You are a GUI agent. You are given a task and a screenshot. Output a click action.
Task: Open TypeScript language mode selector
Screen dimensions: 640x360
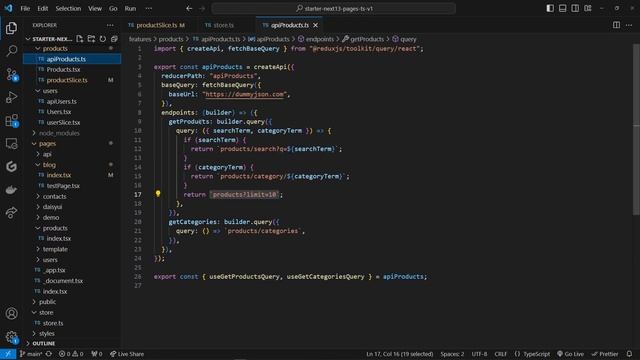click(536, 354)
